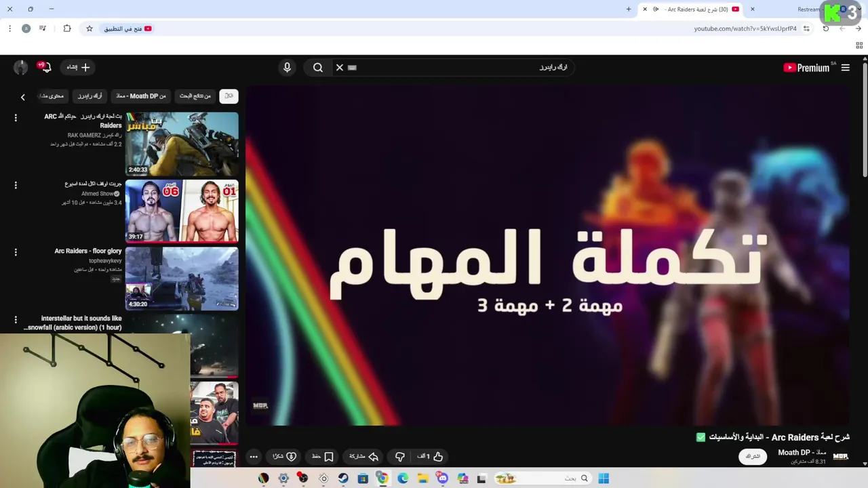This screenshot has width=868, height=488.
Task: Open Chrome three-dot menu
Action: [x=9, y=28]
